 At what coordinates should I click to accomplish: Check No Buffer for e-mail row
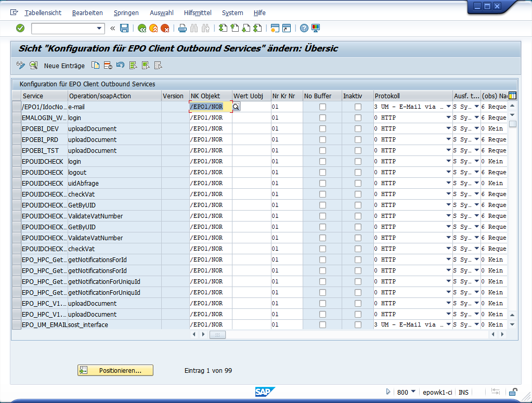click(x=322, y=107)
